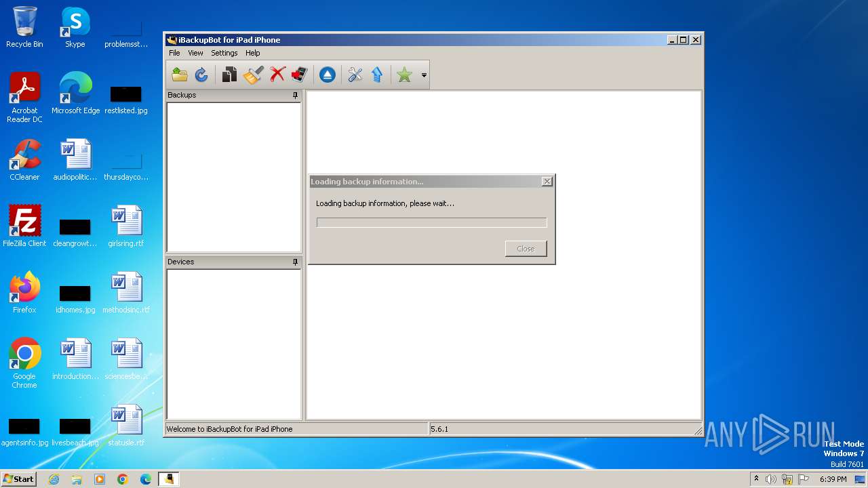Click the broom cleanup toolbar icon
This screenshot has width=868, height=488.
[253, 75]
